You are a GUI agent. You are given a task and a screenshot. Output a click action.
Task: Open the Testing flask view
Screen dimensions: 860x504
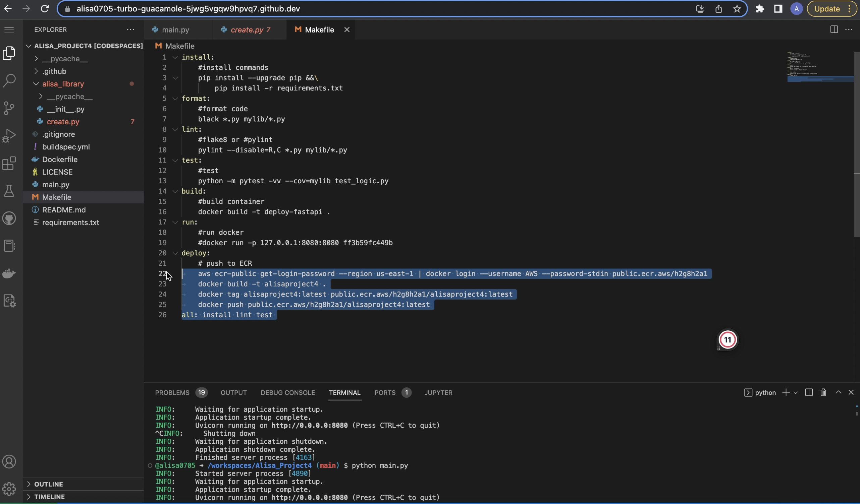(9, 191)
